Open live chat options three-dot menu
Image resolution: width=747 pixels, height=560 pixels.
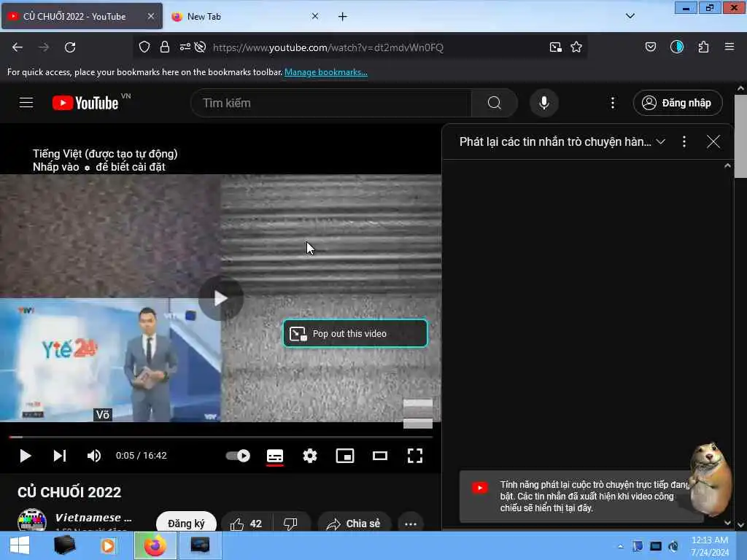point(684,141)
